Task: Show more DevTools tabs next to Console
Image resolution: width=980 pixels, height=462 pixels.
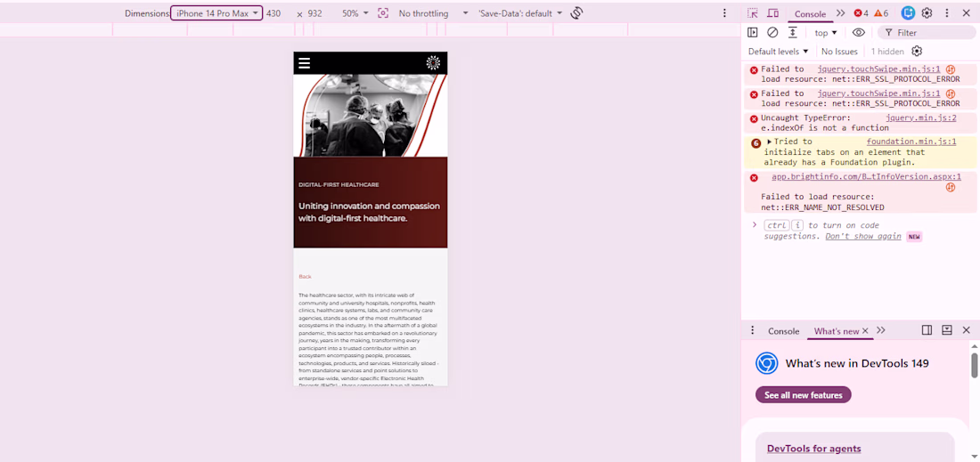Action: 841,13
